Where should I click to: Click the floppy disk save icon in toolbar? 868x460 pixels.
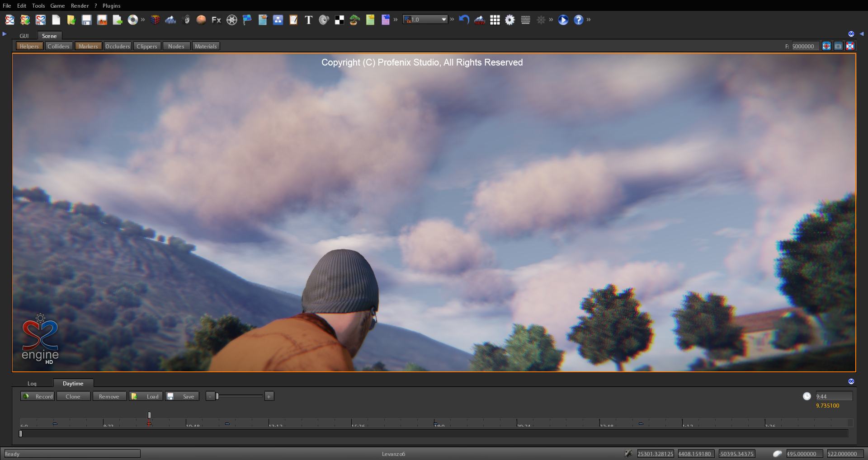click(86, 20)
